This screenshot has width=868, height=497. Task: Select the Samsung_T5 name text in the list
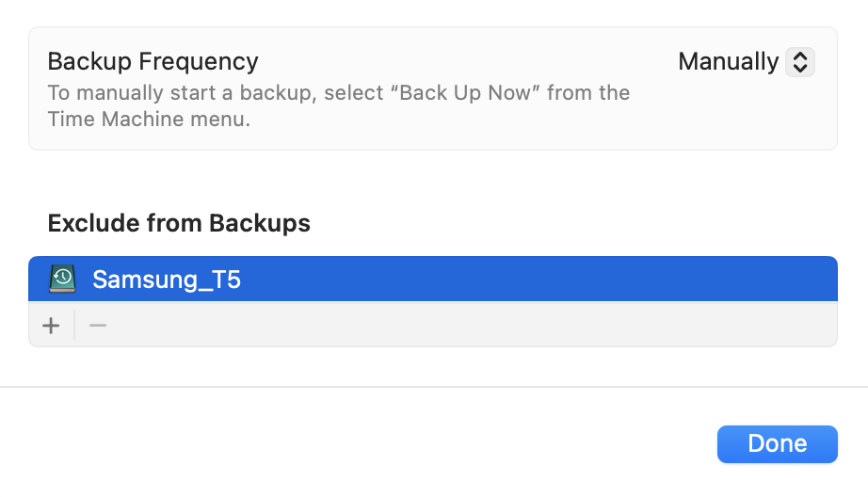pos(166,280)
